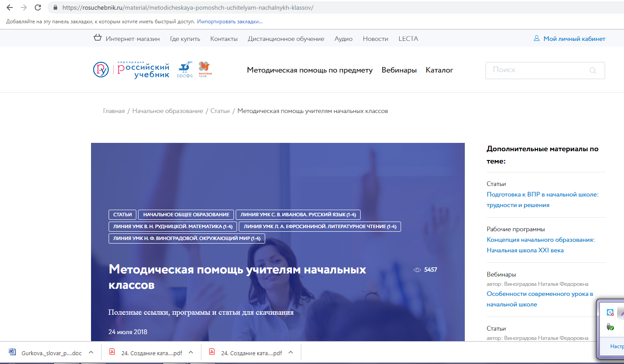The height and width of the screenshot is (364, 624).
Task: Click the Российский учебник logo
Action: 131,69
